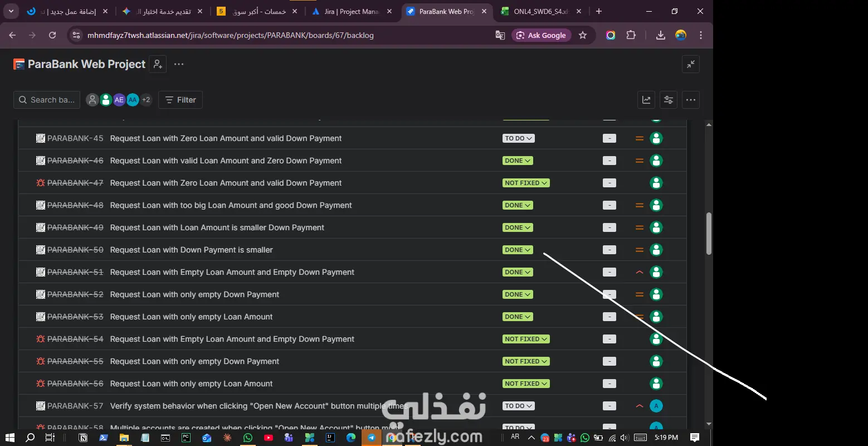Open the view settings sliders icon
This screenshot has width=868, height=446.
669,100
